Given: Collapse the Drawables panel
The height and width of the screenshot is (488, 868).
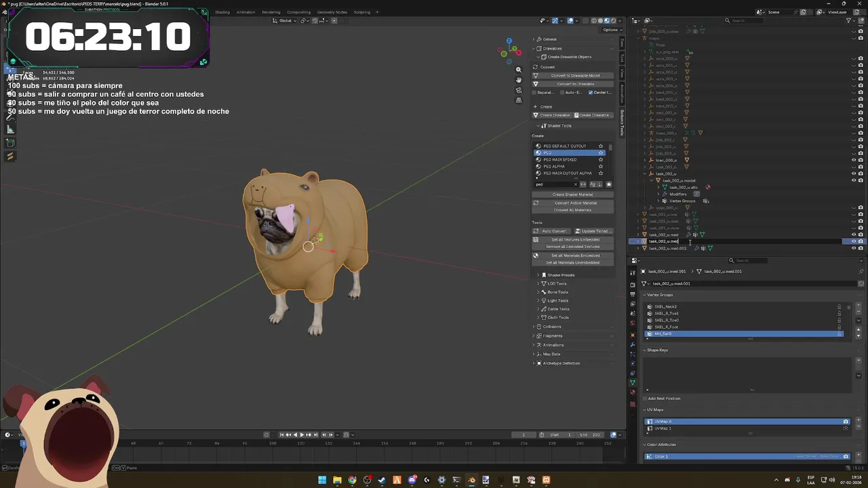Looking at the screenshot, I should pos(552,48).
